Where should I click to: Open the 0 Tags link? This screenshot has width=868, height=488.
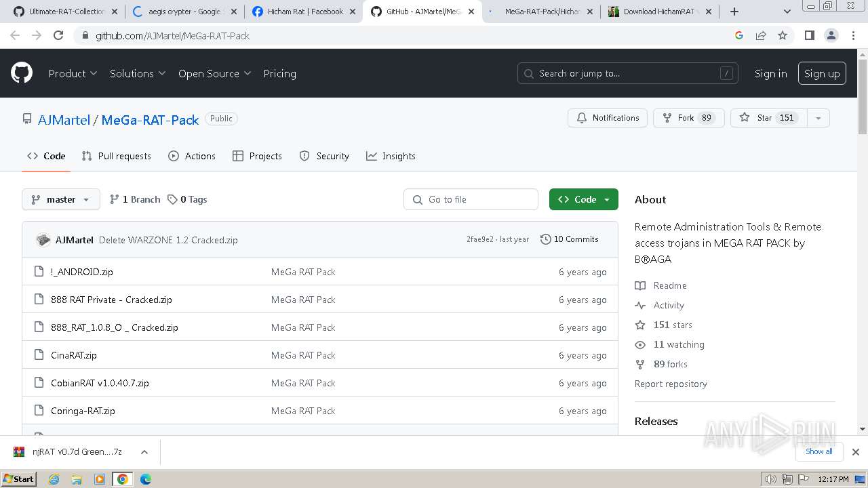188,199
